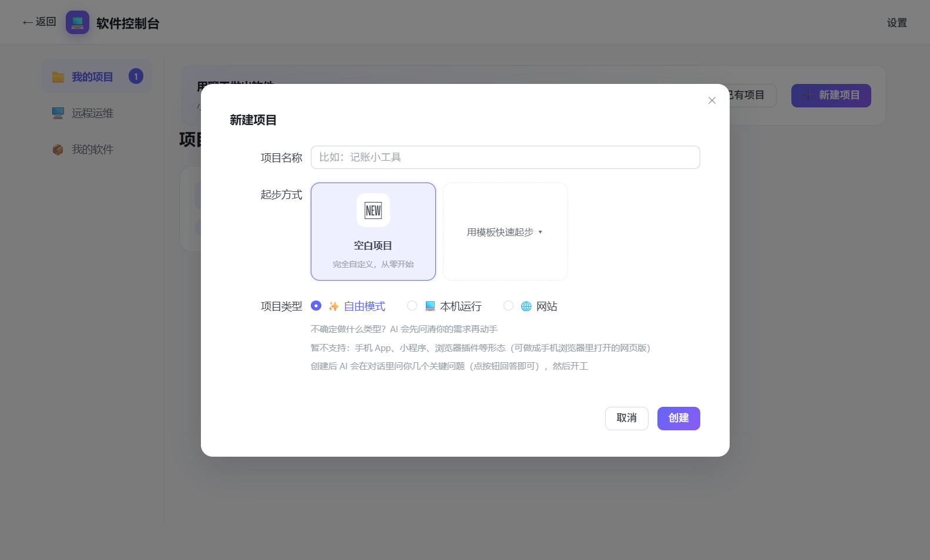Click the 新建项目 button in the background page
The height and width of the screenshot is (560, 930).
click(831, 95)
